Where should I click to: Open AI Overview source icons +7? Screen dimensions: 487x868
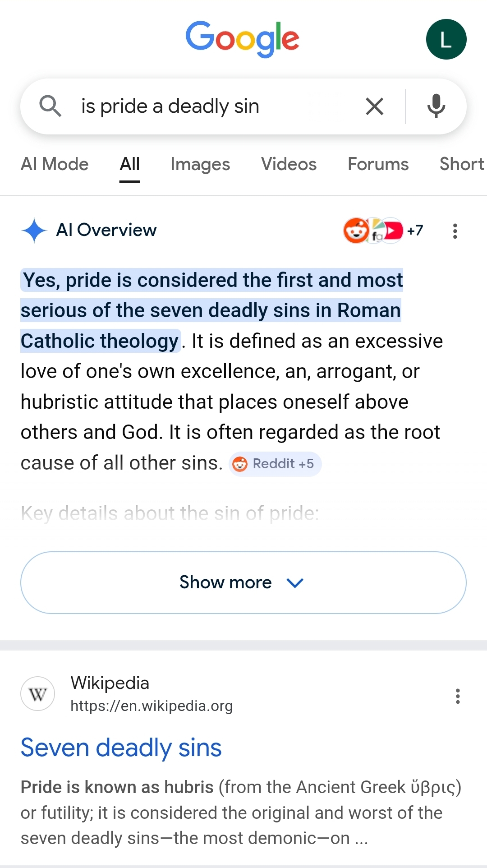tap(383, 231)
